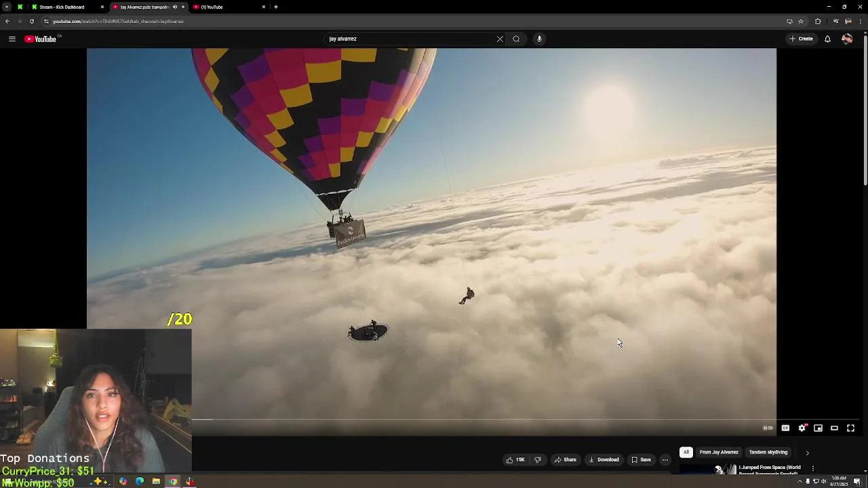Open media controls icon in toolbar
The width and height of the screenshot is (868, 488).
click(x=835, y=21)
